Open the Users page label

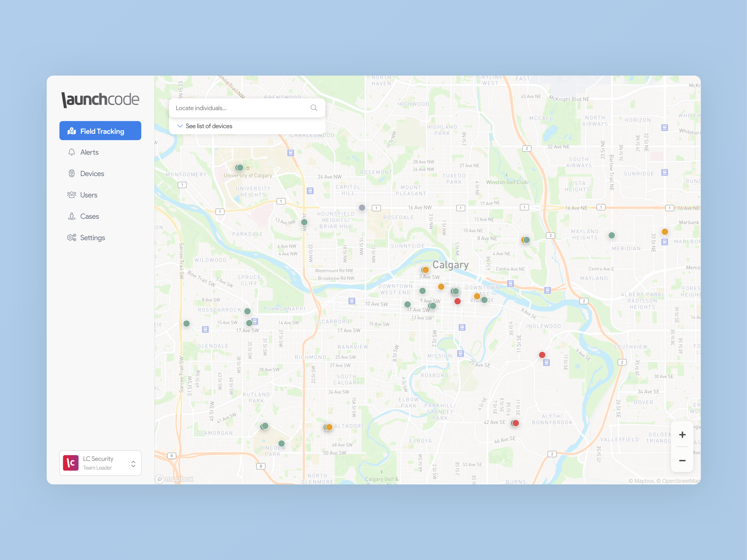point(89,195)
